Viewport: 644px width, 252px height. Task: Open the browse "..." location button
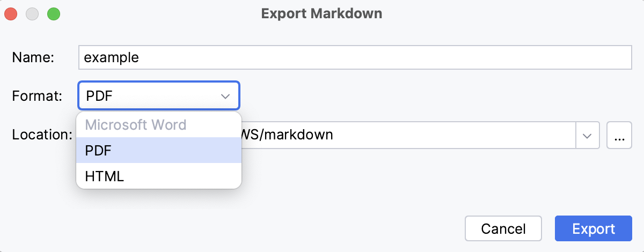[619, 135]
